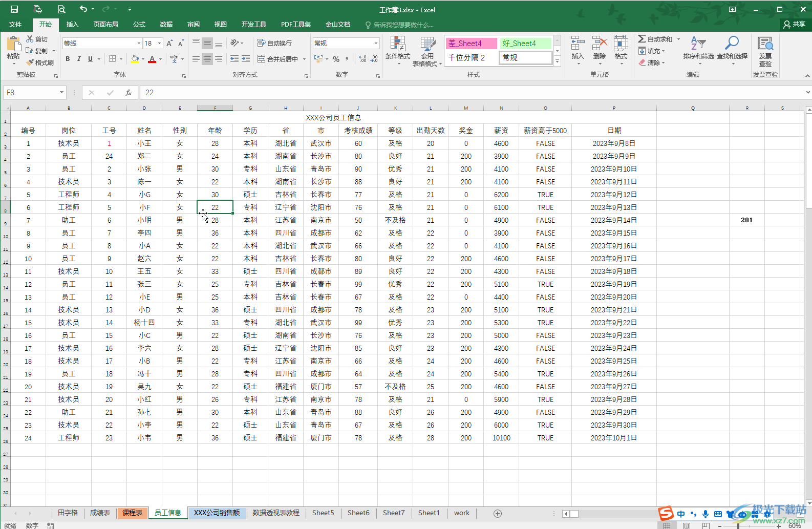Increase font size with the larger A
The image size is (812, 529).
click(x=169, y=44)
